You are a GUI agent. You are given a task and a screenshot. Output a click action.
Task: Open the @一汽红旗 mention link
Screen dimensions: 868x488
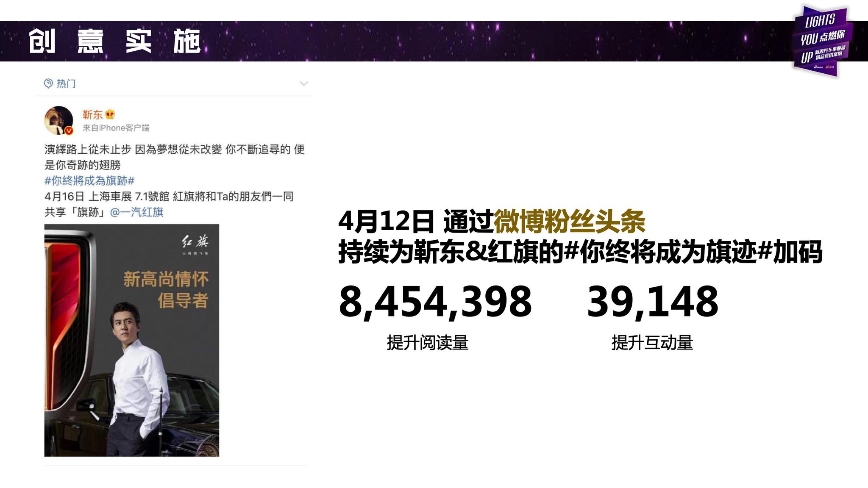(x=136, y=212)
